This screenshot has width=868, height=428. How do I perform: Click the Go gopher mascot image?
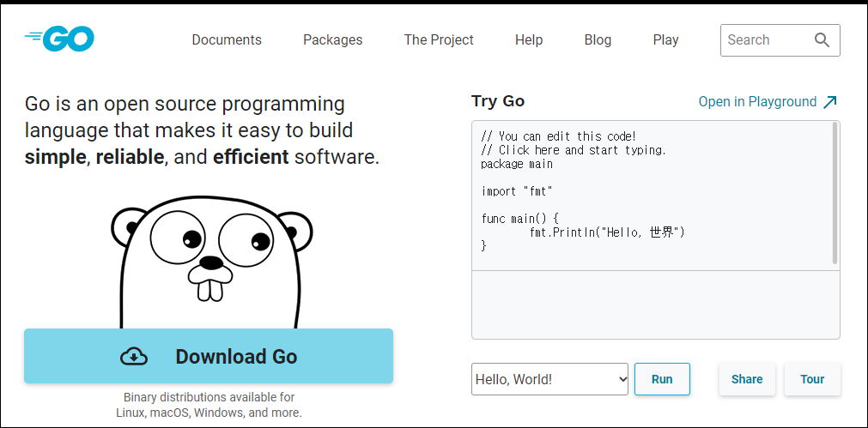[x=211, y=262]
